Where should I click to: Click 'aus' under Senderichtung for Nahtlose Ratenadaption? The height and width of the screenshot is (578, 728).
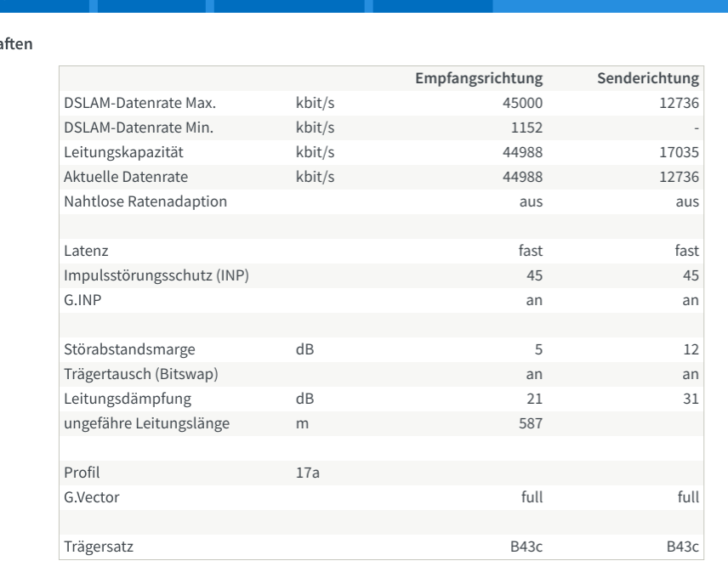(687, 202)
